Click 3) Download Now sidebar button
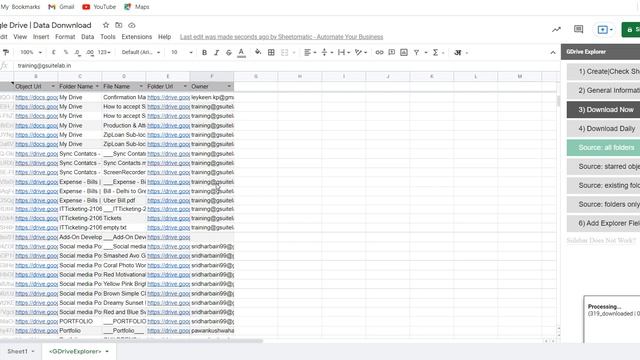 point(603,109)
